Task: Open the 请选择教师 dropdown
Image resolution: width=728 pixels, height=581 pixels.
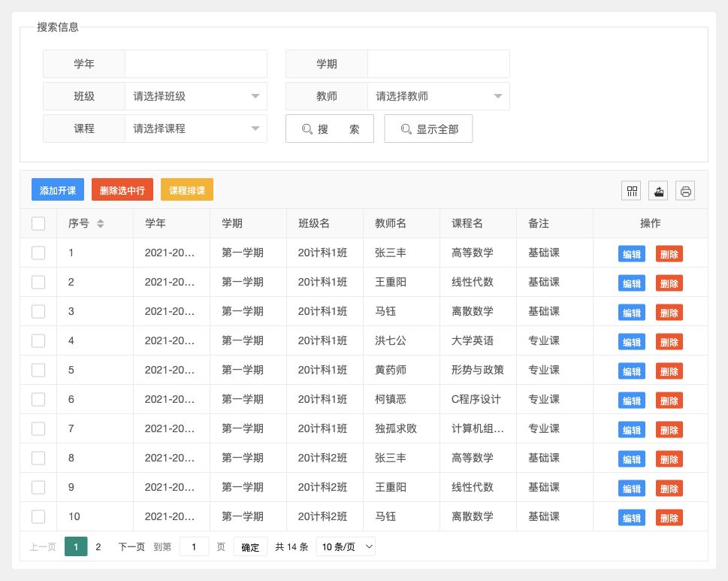Action: tap(438, 96)
